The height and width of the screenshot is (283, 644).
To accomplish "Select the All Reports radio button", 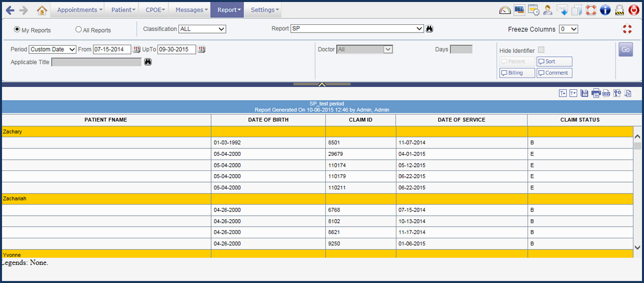I will tap(78, 29).
